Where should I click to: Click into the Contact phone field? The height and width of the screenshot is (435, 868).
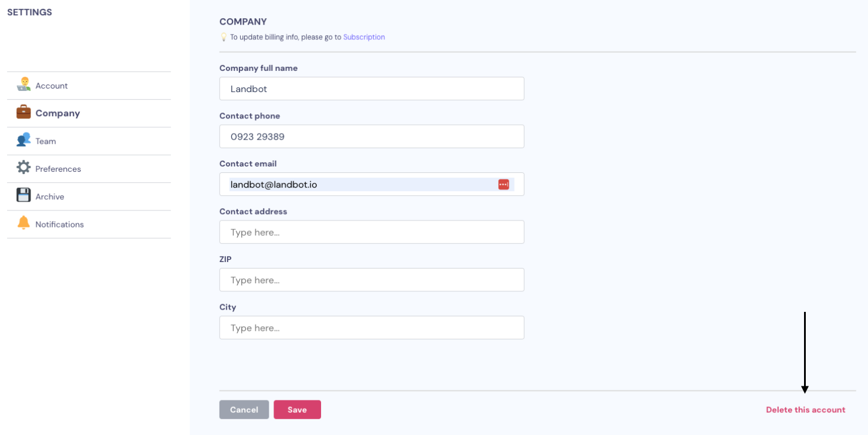371,136
